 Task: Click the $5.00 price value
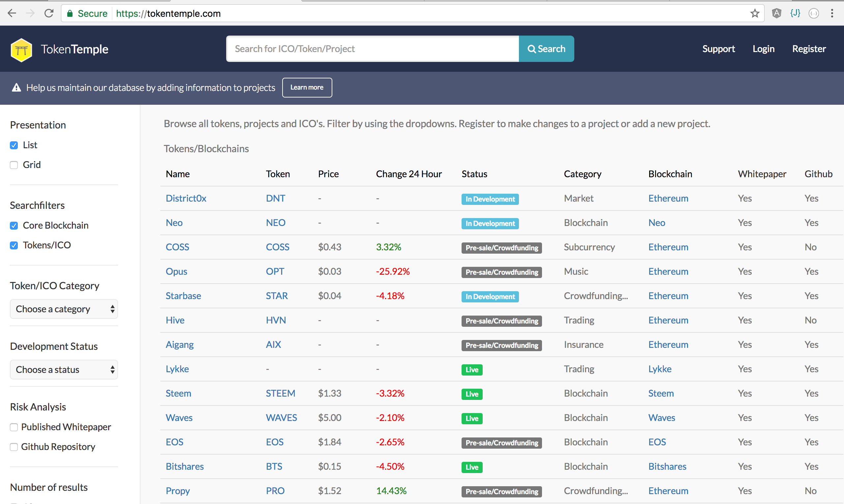pos(329,418)
